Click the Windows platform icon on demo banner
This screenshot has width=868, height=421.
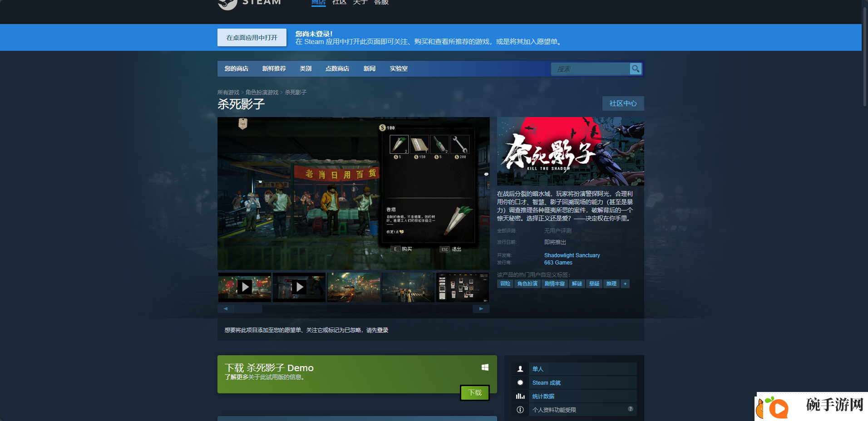(x=485, y=367)
